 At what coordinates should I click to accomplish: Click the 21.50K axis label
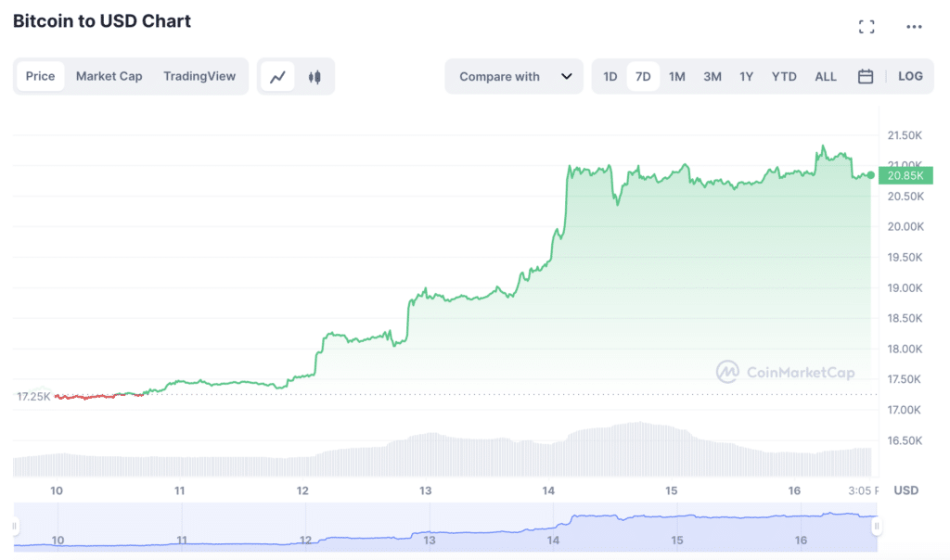click(x=905, y=135)
